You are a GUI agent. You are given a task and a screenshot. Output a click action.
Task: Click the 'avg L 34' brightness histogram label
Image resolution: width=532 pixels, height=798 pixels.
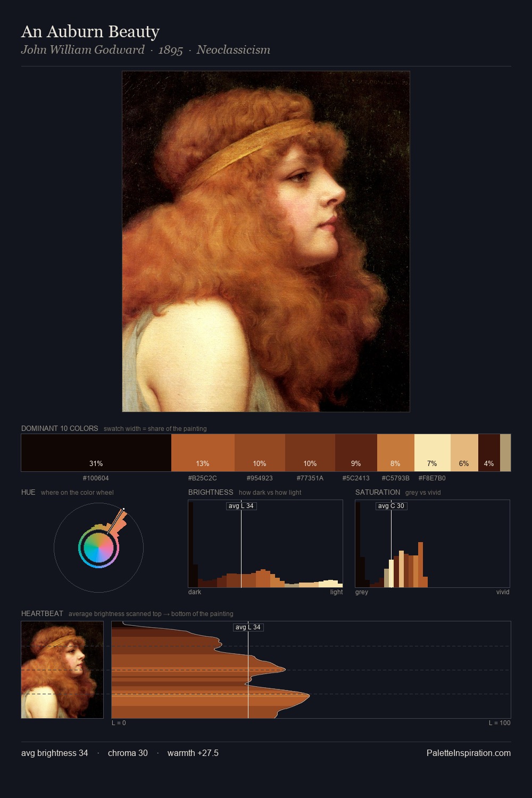(x=242, y=506)
